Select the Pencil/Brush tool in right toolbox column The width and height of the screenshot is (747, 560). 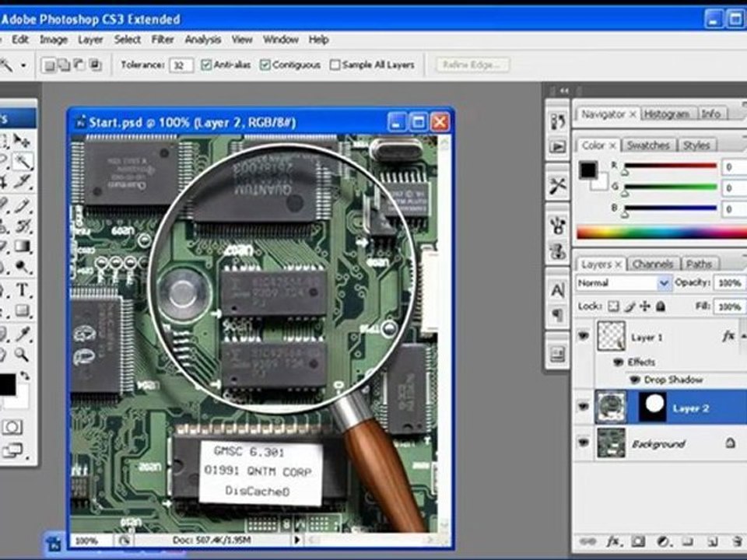(x=22, y=205)
